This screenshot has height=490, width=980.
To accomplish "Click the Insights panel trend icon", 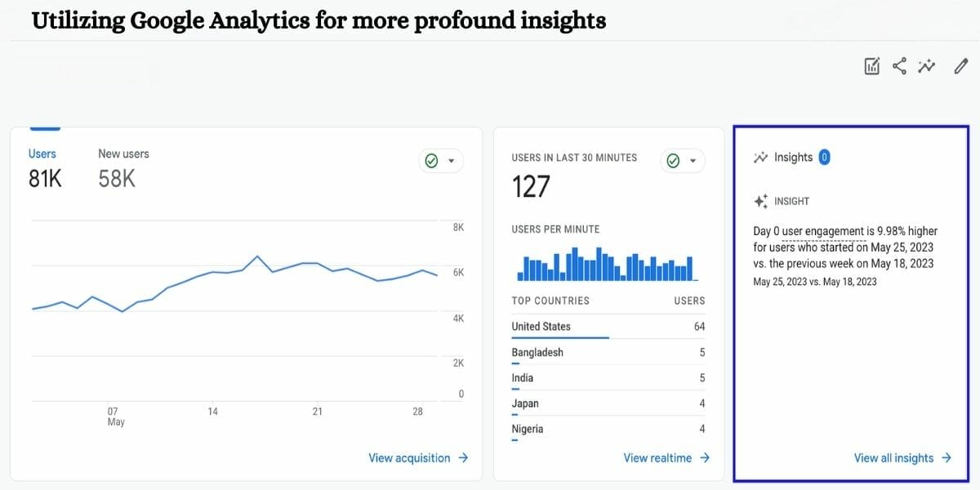I will click(760, 157).
